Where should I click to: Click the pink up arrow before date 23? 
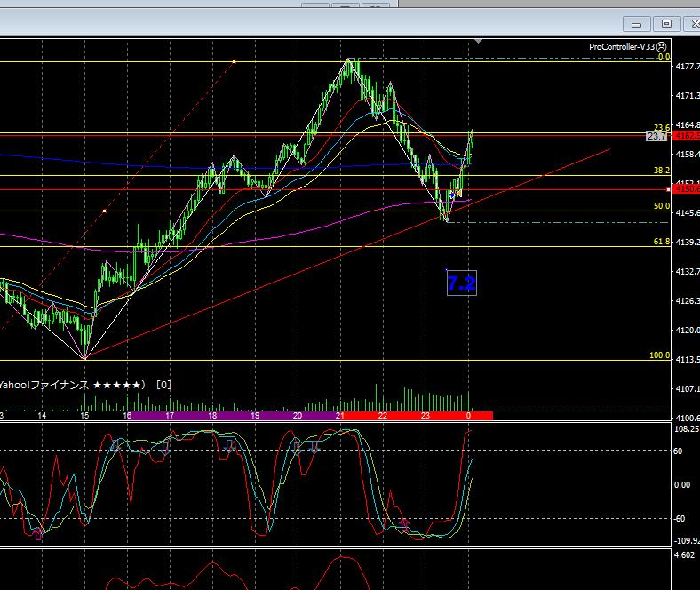pyautogui.click(x=404, y=525)
